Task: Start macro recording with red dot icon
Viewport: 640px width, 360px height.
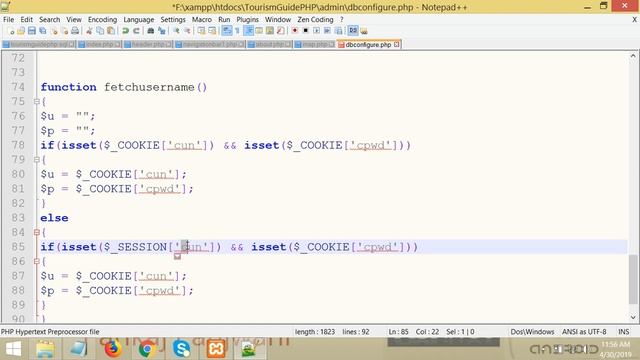Action: tap(294, 31)
